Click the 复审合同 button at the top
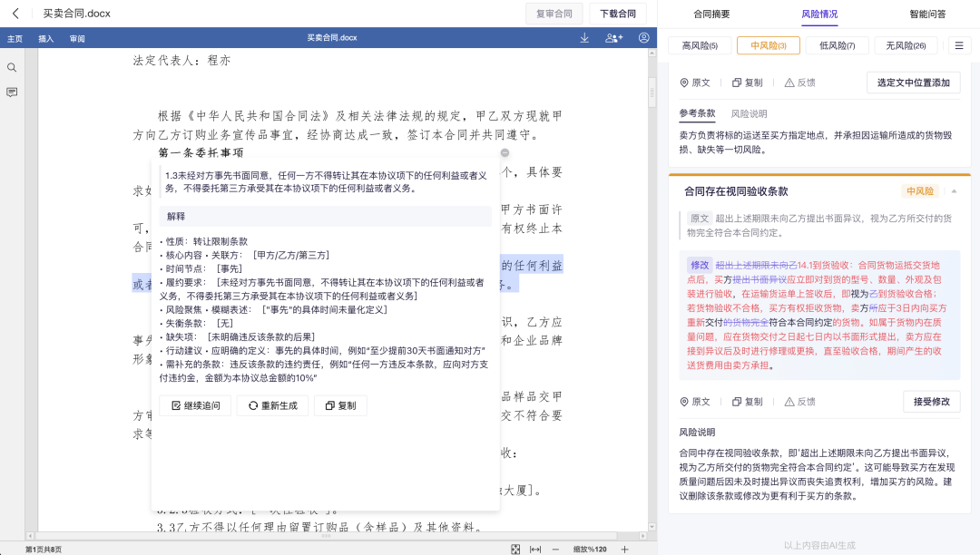The height and width of the screenshot is (555, 980). 554,14
